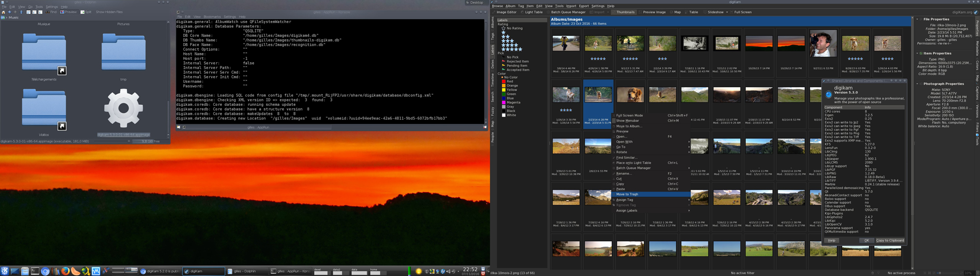Viewport: 980px width, 276px height.
Task: Open Bookmarks menu in Konsole window
Action: pyautogui.click(x=212, y=17)
